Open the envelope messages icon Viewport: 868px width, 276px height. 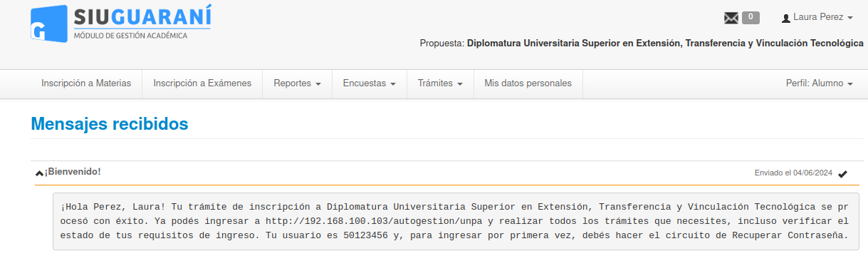pos(731,18)
